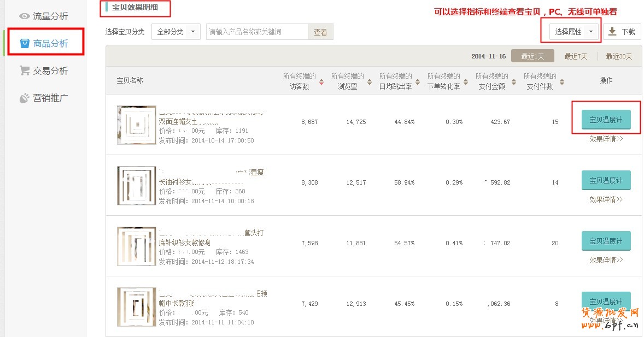Click the cart icon beside 交易分析
The height and width of the screenshot is (337, 644).
pyautogui.click(x=25, y=70)
